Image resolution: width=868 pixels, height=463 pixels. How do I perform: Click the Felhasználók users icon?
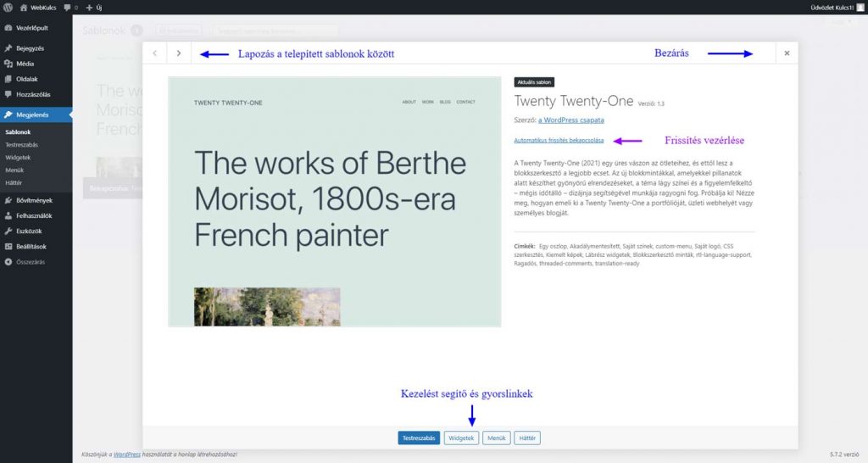(8, 216)
